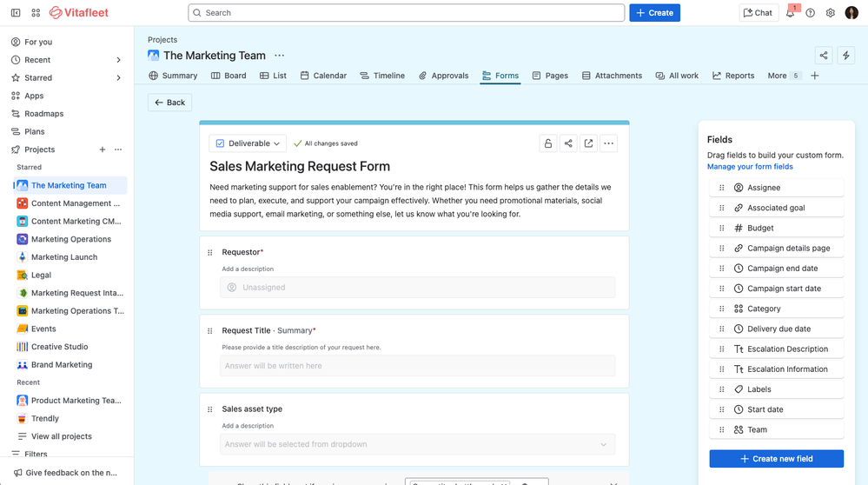This screenshot has height=485, width=868.
Task: Click the Team field drag handle
Action: [x=722, y=429]
